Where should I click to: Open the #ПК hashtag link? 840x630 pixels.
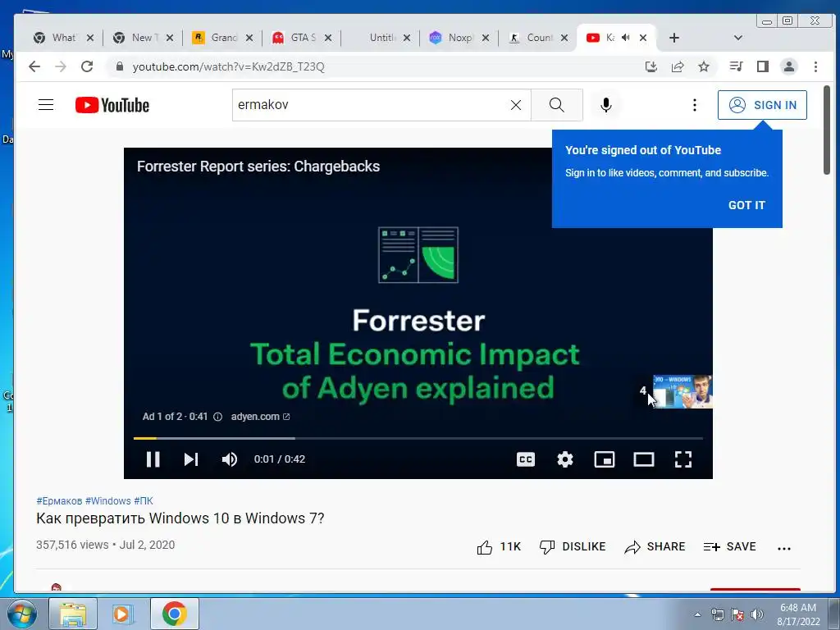pyautogui.click(x=144, y=501)
